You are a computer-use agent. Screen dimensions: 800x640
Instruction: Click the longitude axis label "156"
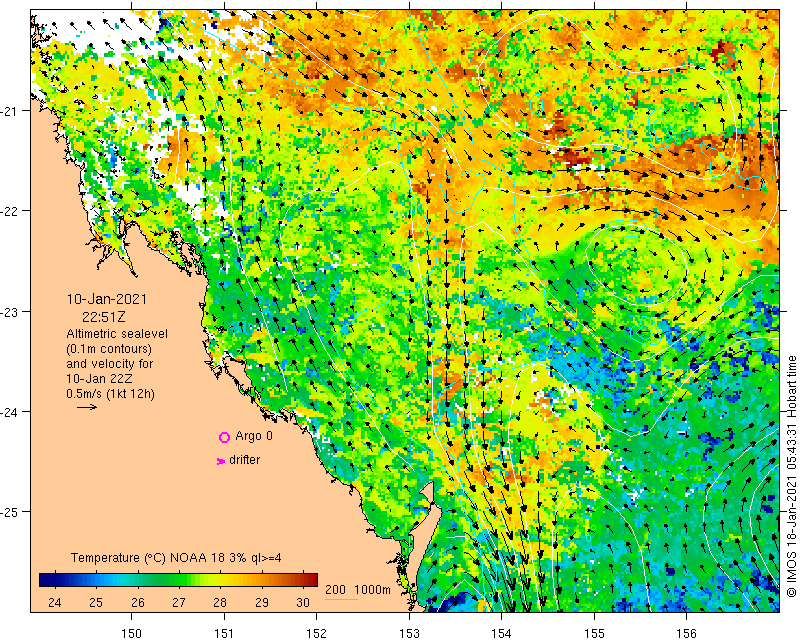pos(686,633)
